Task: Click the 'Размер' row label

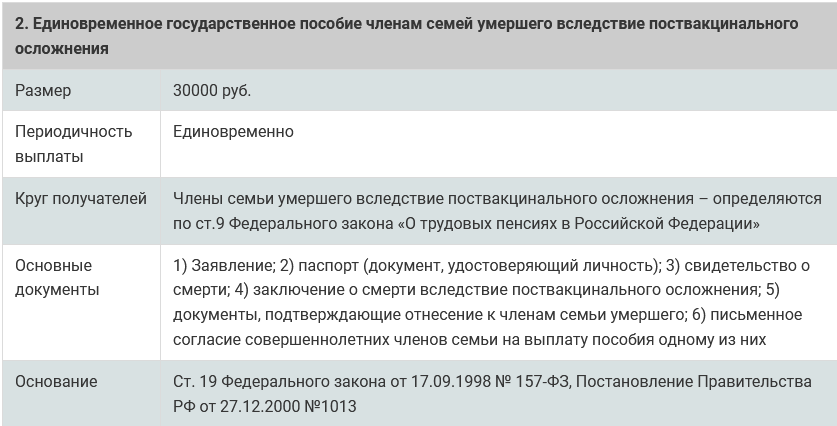Action: (x=43, y=90)
